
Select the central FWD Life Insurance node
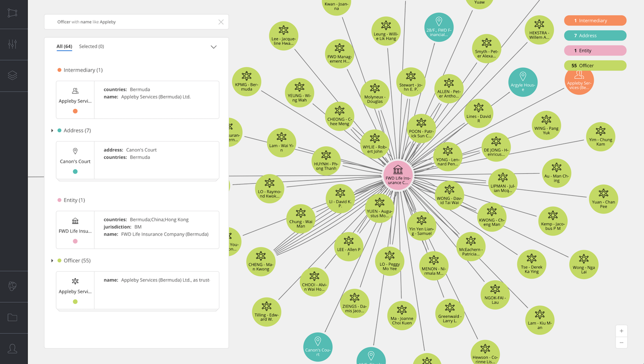[398, 176]
